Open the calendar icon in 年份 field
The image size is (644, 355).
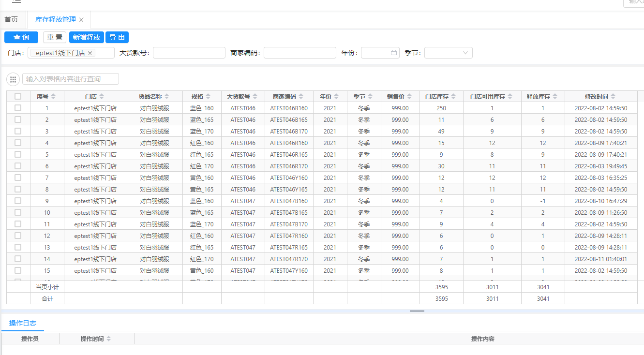394,53
